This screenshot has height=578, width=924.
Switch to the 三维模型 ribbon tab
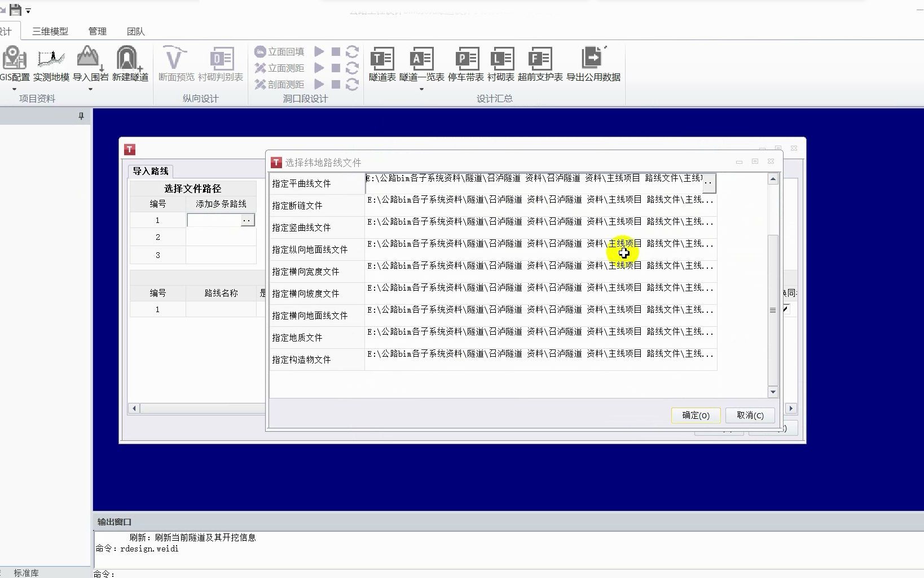pyautogui.click(x=49, y=32)
